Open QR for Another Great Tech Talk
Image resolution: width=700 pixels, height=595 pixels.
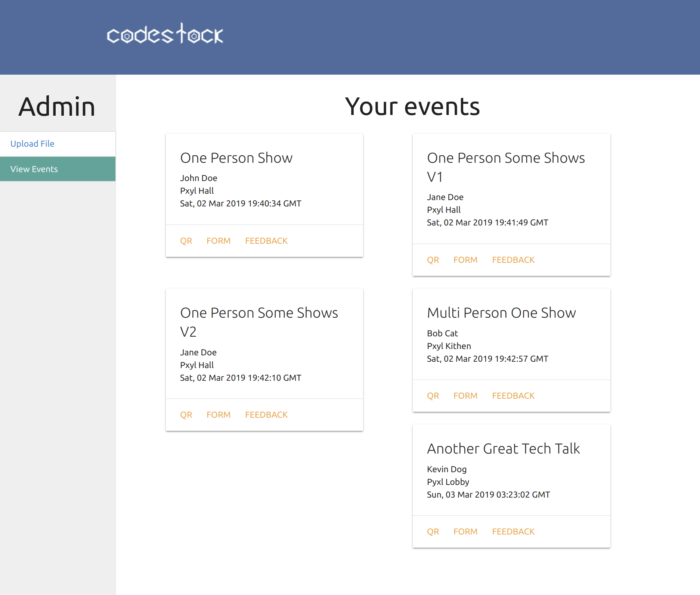click(433, 532)
